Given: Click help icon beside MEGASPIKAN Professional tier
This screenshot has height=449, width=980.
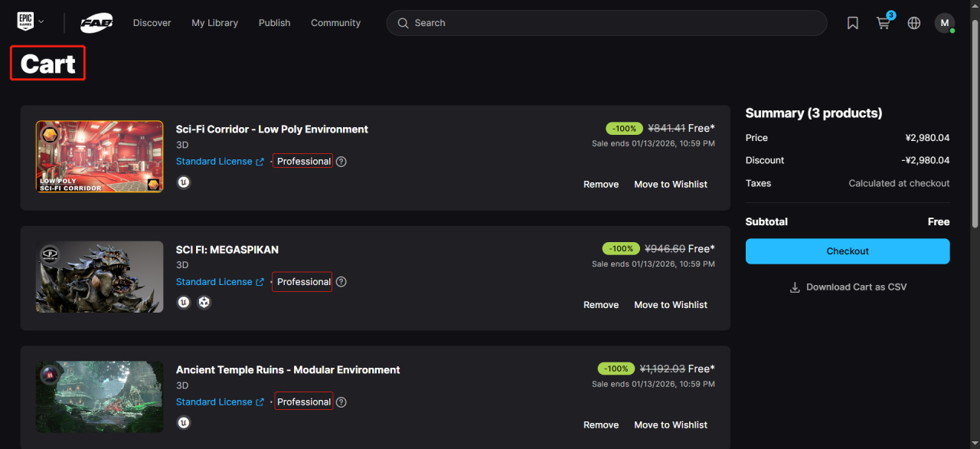Looking at the screenshot, I should (341, 282).
